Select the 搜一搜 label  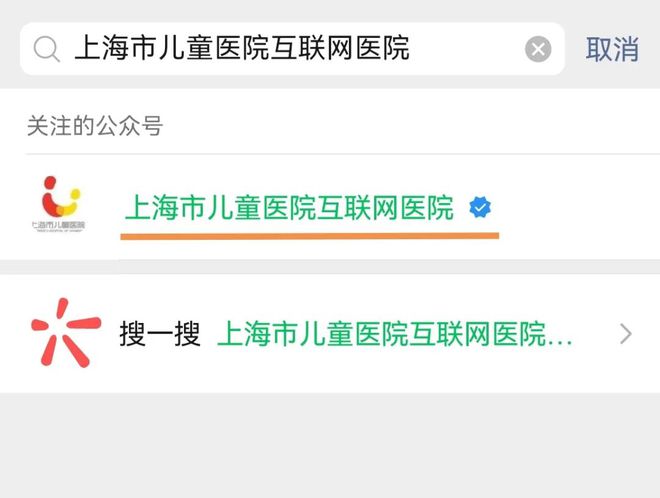pos(160,334)
